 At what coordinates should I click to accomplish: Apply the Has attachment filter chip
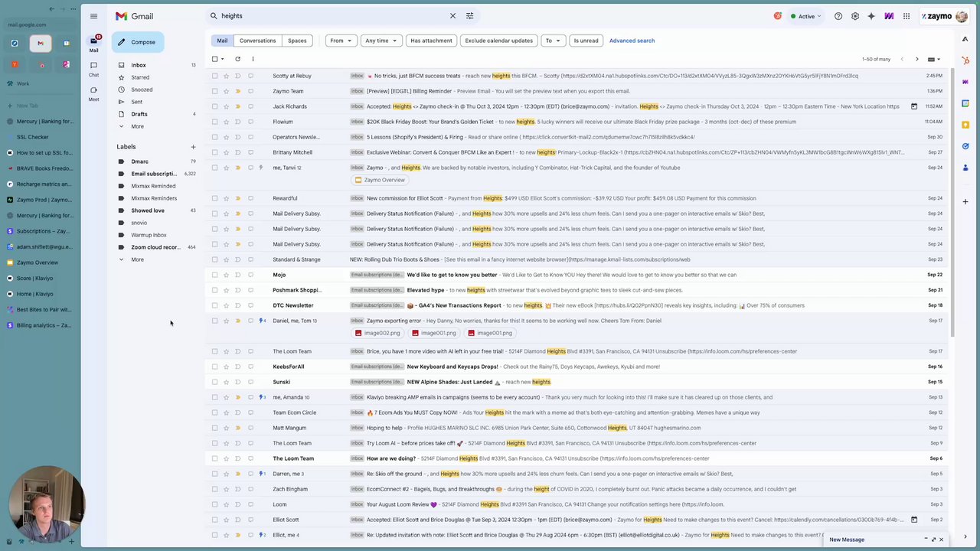[x=431, y=41]
